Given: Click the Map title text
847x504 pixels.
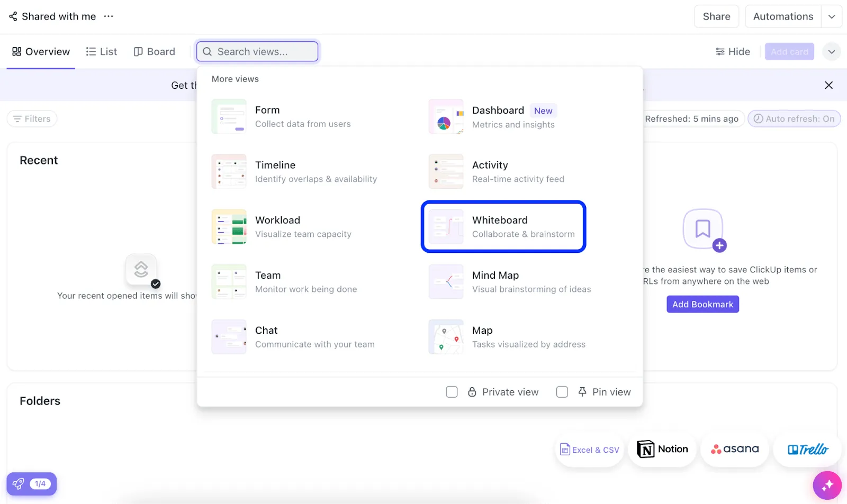Looking at the screenshot, I should click(482, 330).
